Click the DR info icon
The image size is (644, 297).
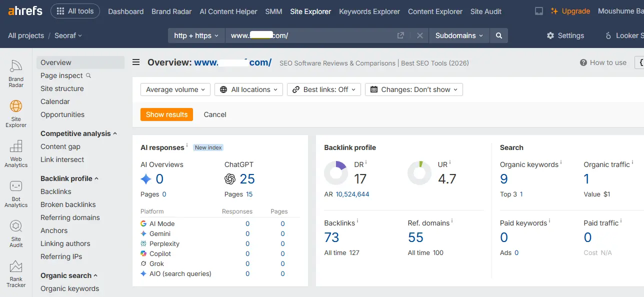[366, 162]
